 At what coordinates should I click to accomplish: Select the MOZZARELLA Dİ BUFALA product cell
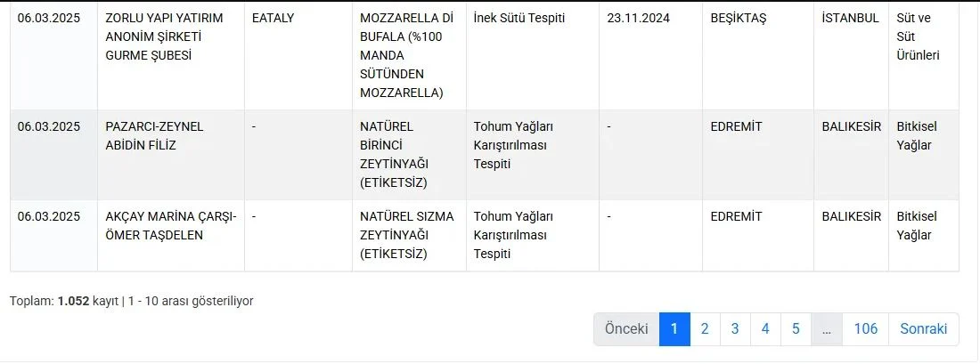click(410, 55)
